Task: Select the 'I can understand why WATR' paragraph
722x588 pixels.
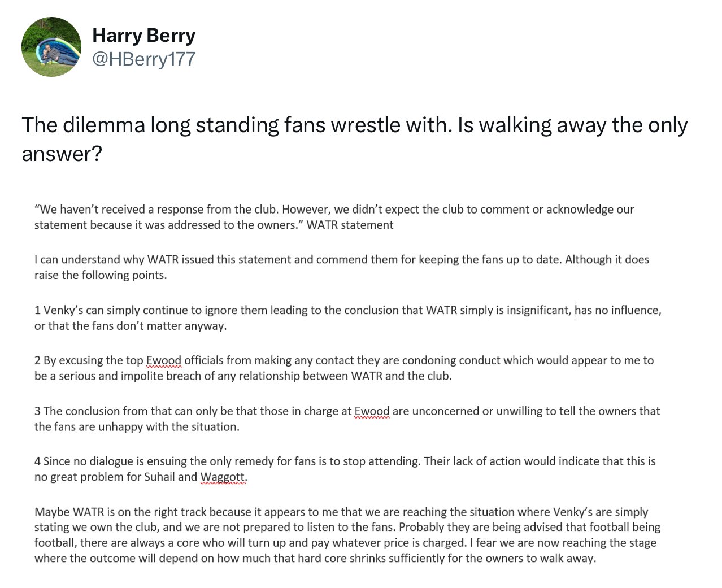Action: [342, 267]
